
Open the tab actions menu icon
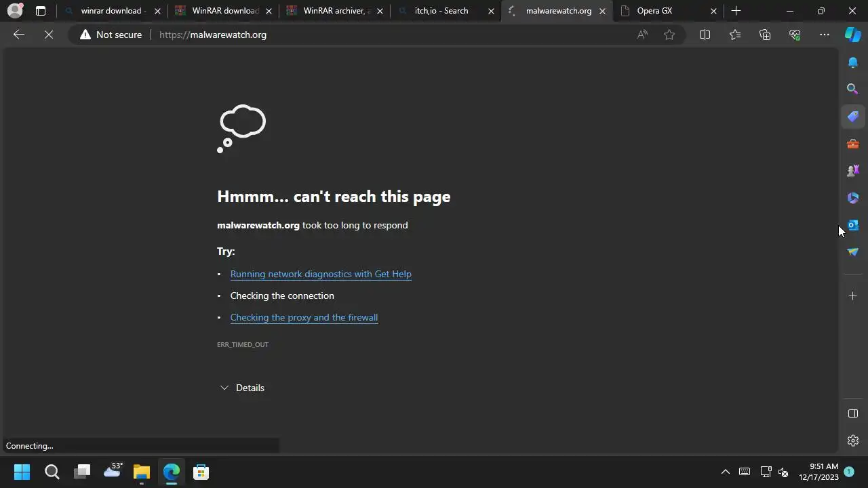(41, 11)
